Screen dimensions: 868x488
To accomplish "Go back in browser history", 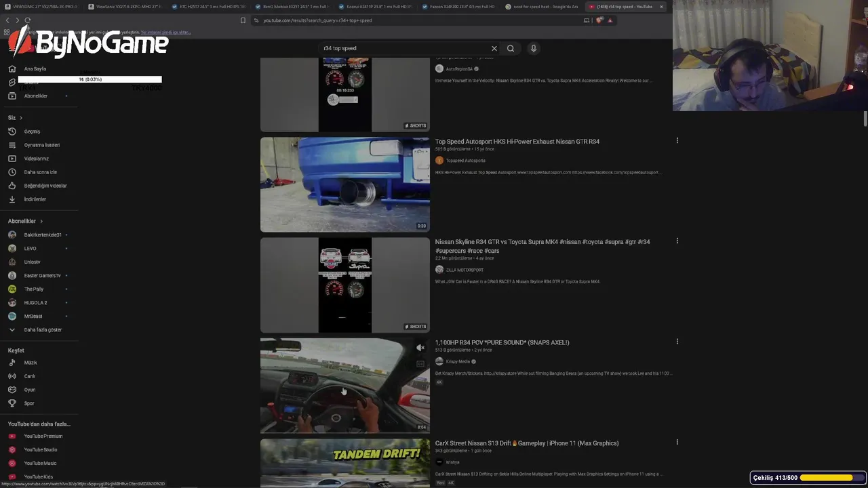I will coord(7,20).
